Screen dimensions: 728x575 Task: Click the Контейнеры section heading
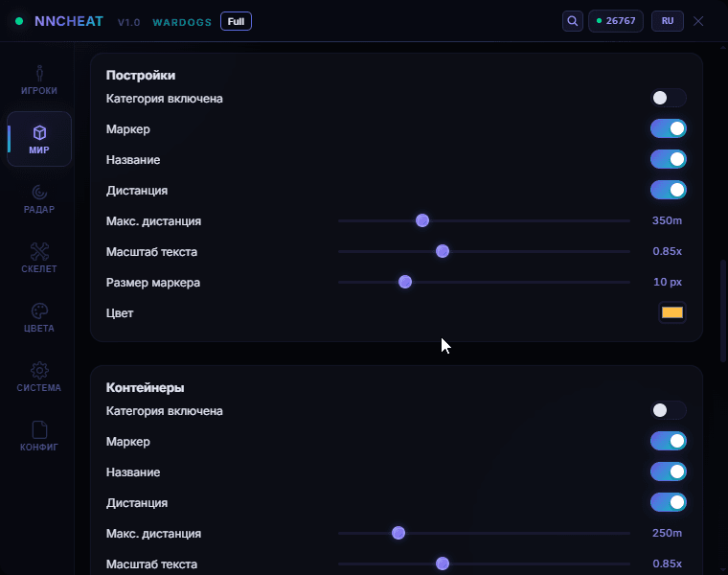pyautogui.click(x=145, y=388)
